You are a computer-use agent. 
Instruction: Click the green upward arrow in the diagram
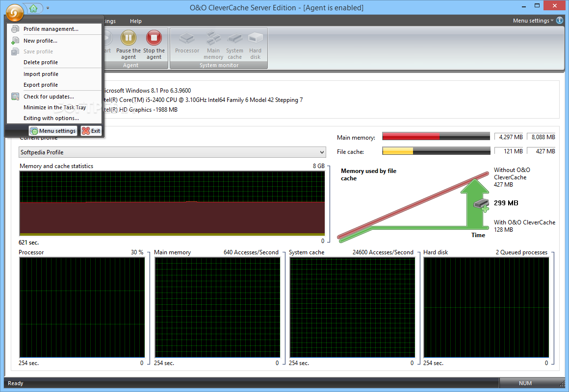(474, 203)
